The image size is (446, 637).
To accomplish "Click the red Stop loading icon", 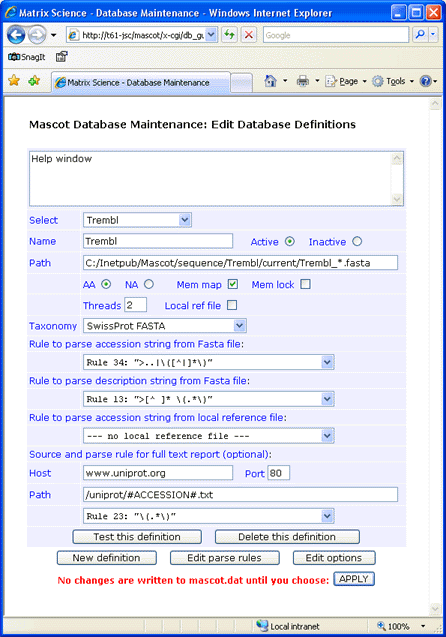I will click(x=249, y=35).
